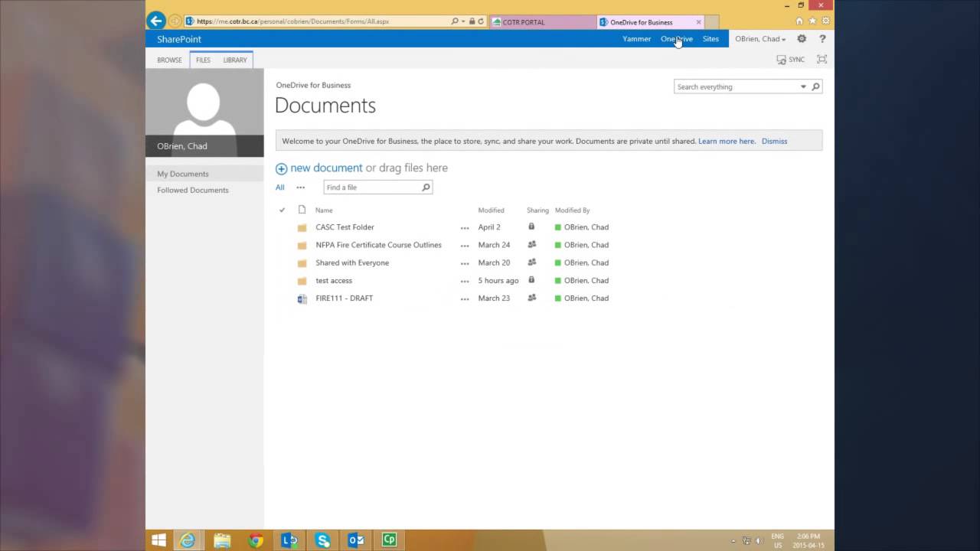
Task: Open Yammer in the top navigation
Action: click(x=636, y=39)
